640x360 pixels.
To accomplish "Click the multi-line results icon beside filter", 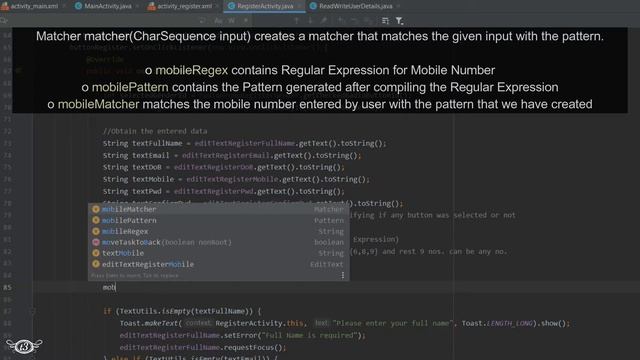I will pos(385,20).
